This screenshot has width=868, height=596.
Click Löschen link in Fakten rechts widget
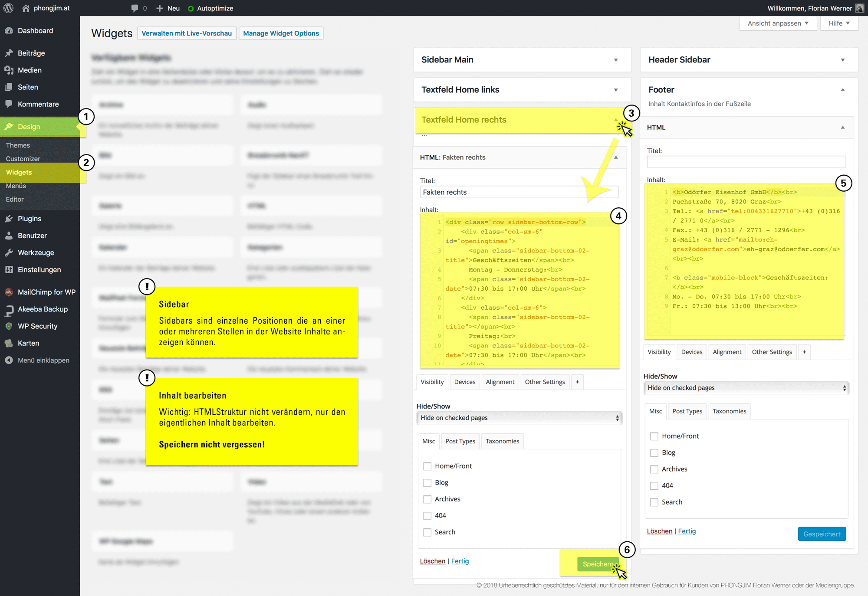[433, 561]
